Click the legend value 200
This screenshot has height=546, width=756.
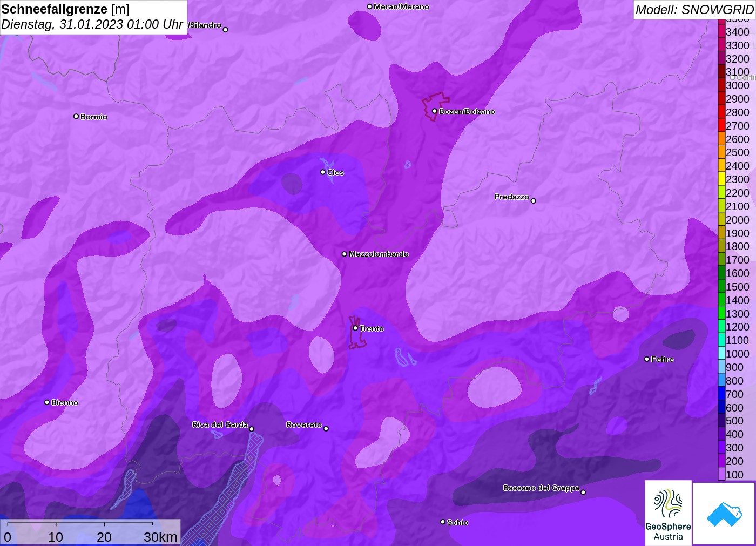(734, 461)
